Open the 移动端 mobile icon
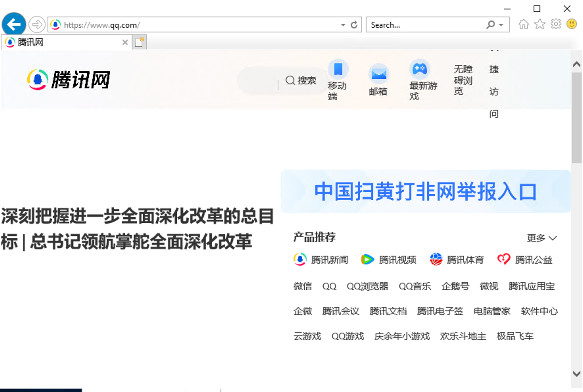Image resolution: width=583 pixels, height=392 pixels. 338,70
